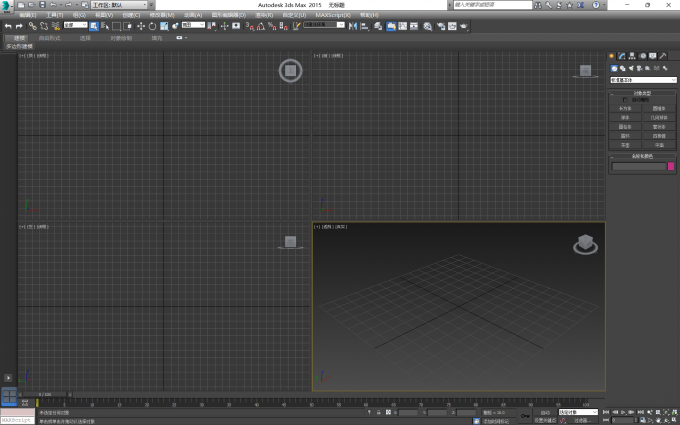This screenshot has width=680, height=425.
Task: Toggle the Percent Snap button
Action: point(272,26)
